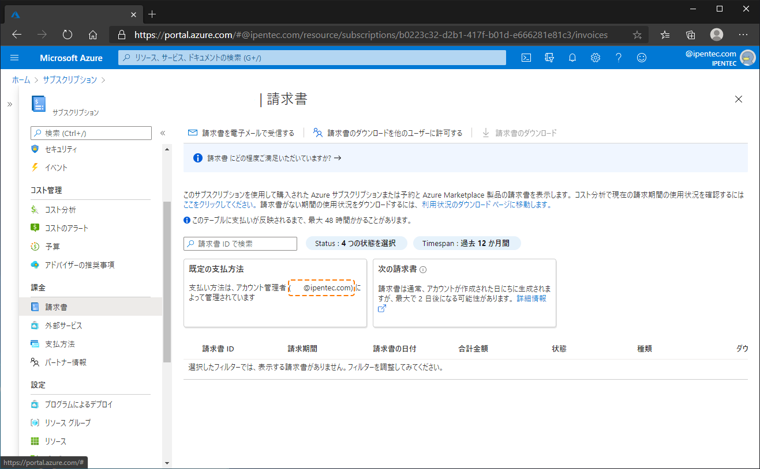Image resolution: width=760 pixels, height=469 pixels.
Task: Open Cloud Shell from the top bar
Action: click(526, 58)
